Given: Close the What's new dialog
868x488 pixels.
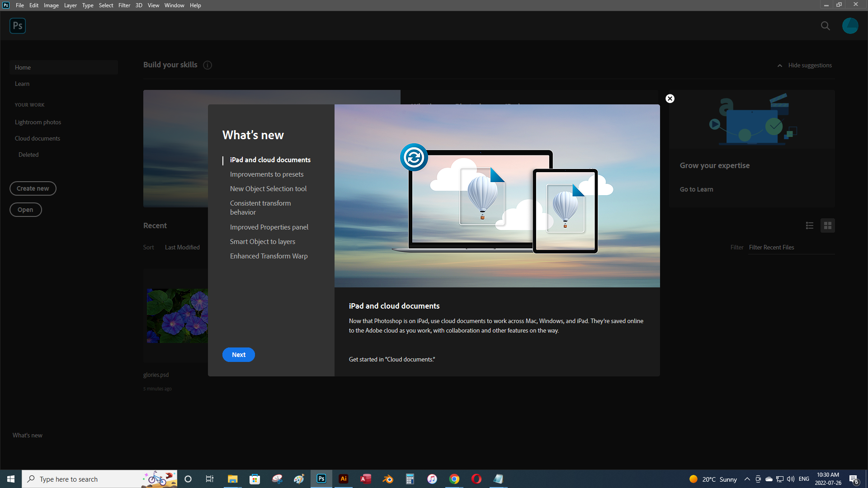Looking at the screenshot, I should point(670,99).
